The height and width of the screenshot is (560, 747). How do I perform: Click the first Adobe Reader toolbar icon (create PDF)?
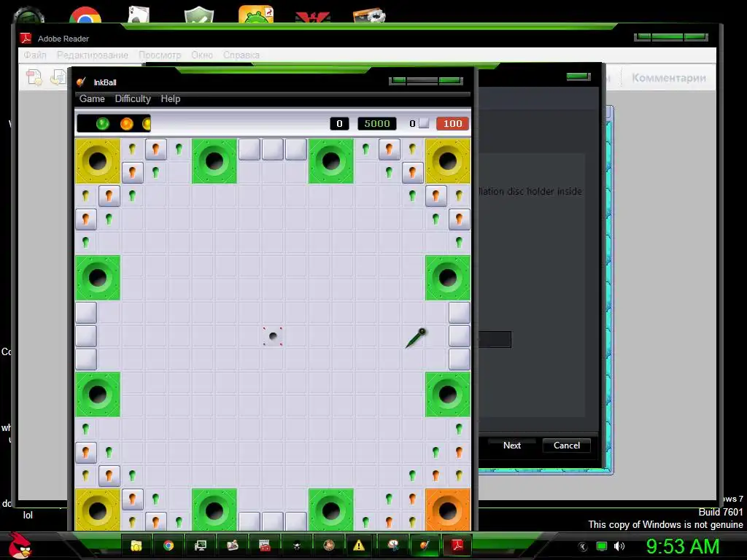[x=34, y=77]
